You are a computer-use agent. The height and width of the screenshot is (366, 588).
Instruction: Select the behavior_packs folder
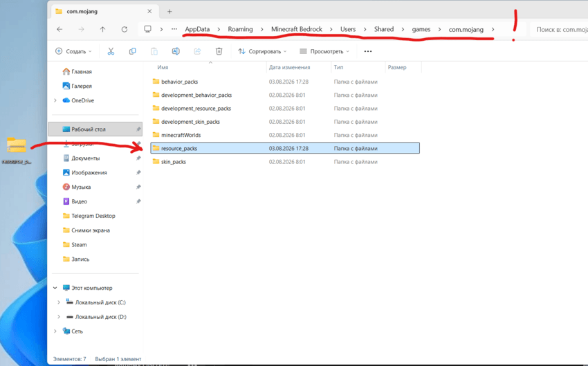[180, 82]
